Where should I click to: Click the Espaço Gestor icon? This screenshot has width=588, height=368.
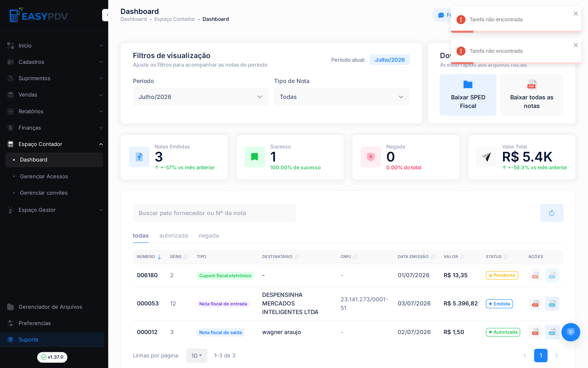(x=10, y=210)
